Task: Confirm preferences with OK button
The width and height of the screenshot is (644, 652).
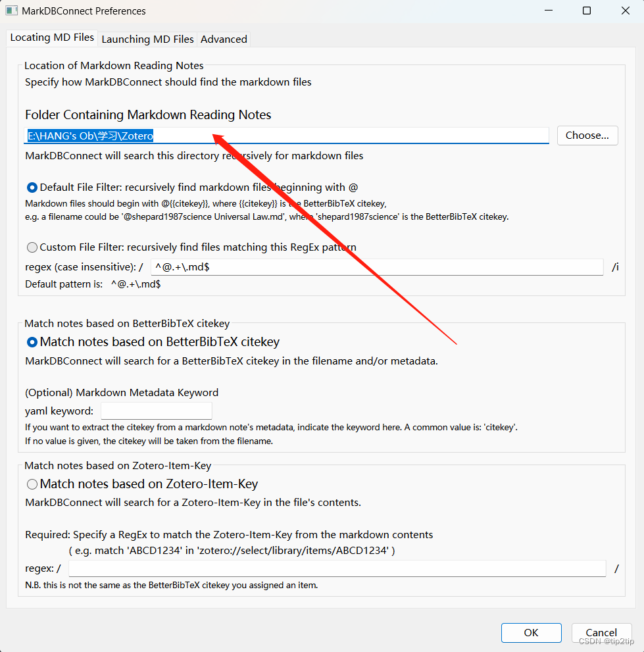Action: click(x=531, y=632)
